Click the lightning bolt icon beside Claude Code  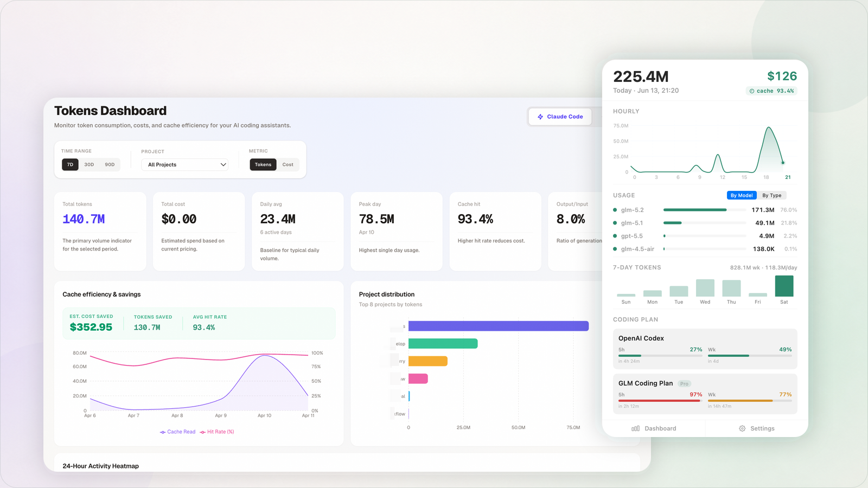coord(540,117)
